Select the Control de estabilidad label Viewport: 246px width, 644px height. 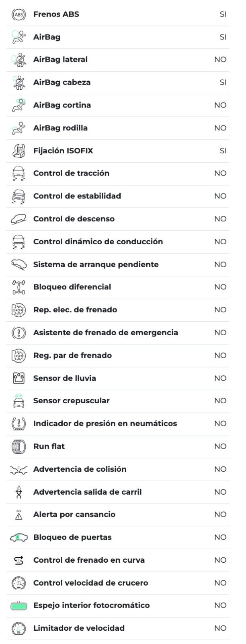click(x=77, y=196)
